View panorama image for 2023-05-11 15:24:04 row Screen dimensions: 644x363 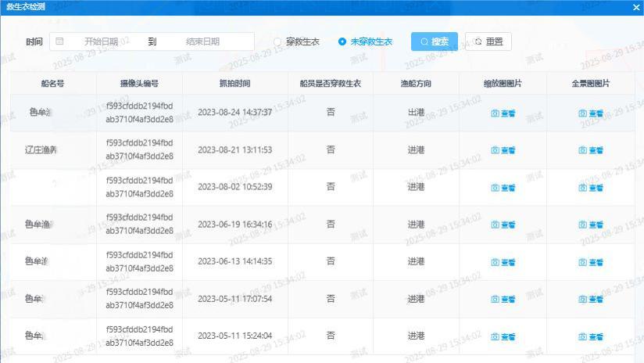(591, 336)
